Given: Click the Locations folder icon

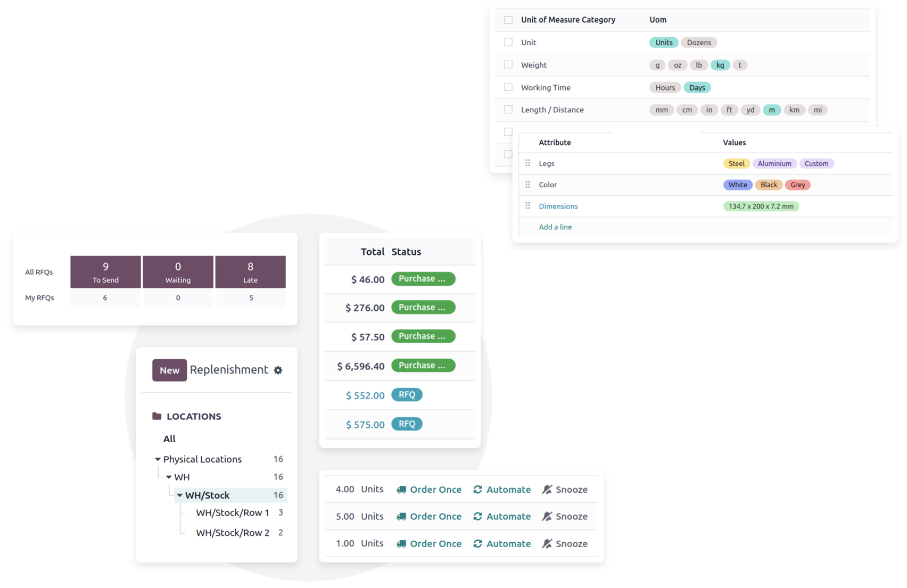Looking at the screenshot, I should [156, 416].
